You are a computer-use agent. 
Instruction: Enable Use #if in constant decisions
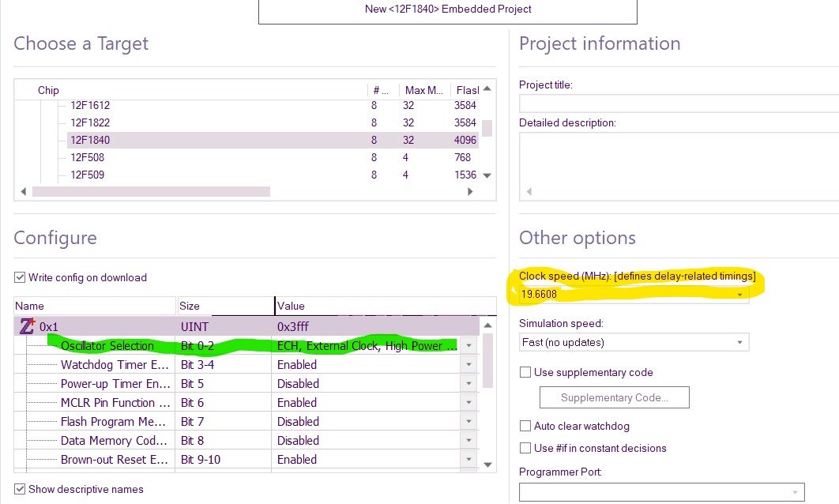point(525,447)
